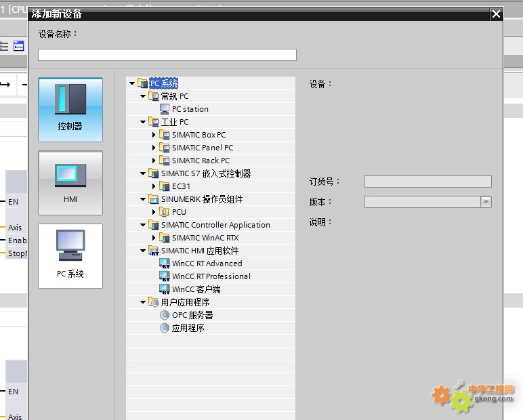This screenshot has width=523, height=420.
Task: Click the SIMATIC Panel PC folder icon
Action: pyautogui.click(x=165, y=148)
